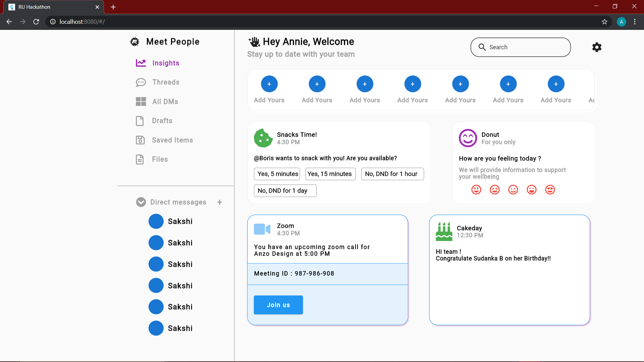Add a new direct message
Viewport: 644px width, 362px height.
[220, 202]
